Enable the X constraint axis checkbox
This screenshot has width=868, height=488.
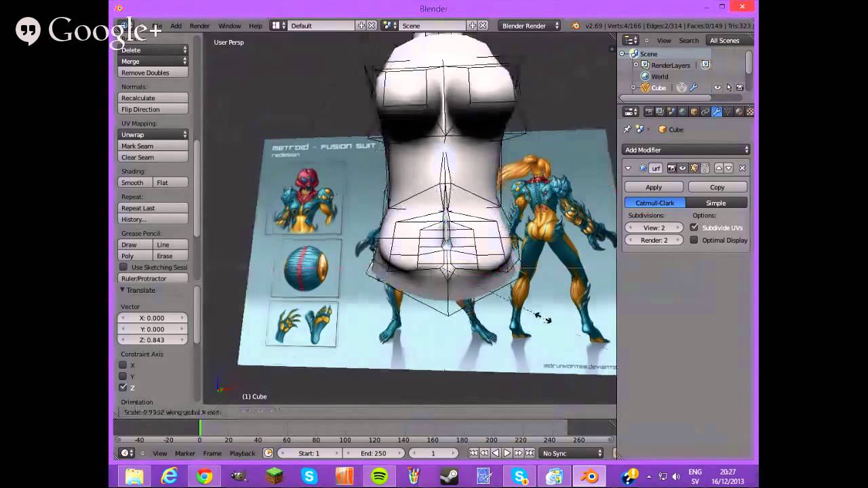coord(123,365)
